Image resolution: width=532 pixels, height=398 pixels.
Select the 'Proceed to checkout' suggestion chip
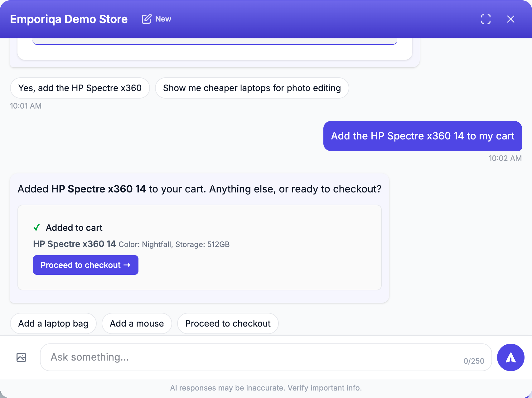(x=228, y=323)
